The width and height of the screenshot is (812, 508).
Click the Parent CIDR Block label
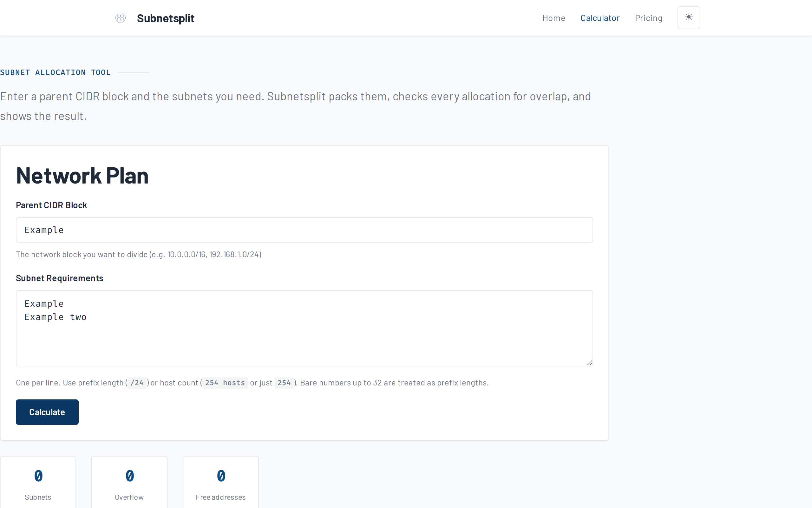tap(51, 205)
